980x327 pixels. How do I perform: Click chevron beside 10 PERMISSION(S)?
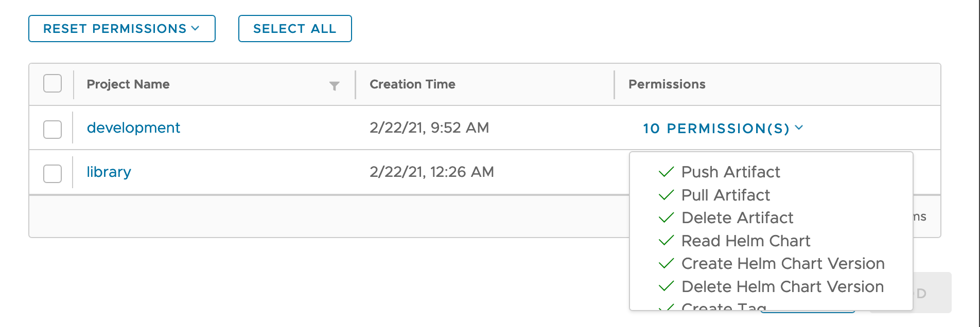[x=799, y=128]
